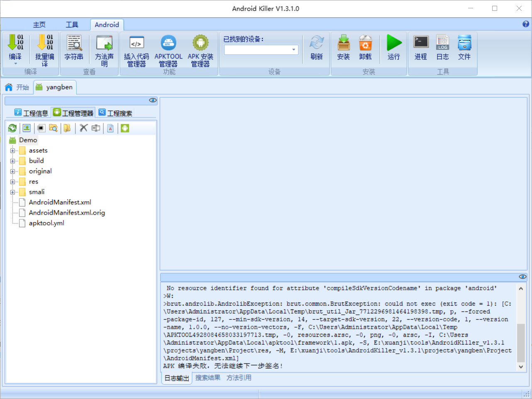Image resolution: width=532 pixels, height=399 pixels.
Task: Open the 批量编译 batch compile tool
Action: pyautogui.click(x=45, y=50)
